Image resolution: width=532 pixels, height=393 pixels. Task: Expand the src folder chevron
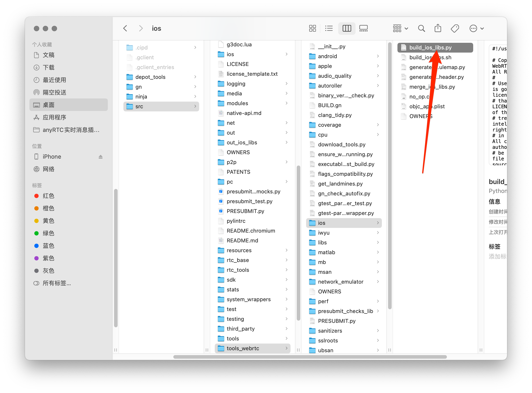point(195,106)
